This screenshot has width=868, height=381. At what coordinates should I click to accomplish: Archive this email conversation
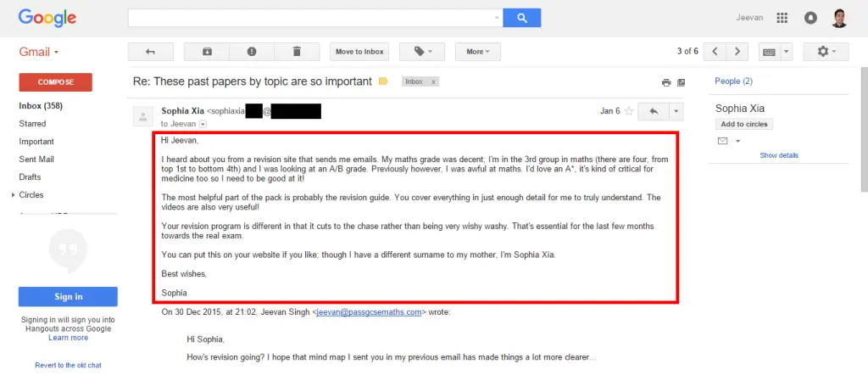coord(207,52)
